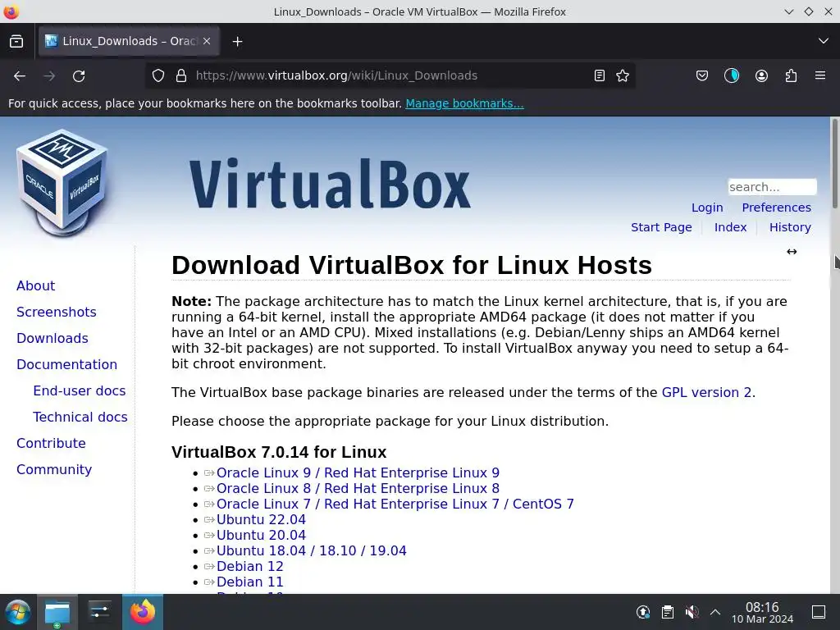Download Ubuntu 18.04 / 18.10 / 19.04 package
Screen dimensions: 840x630
point(311,550)
